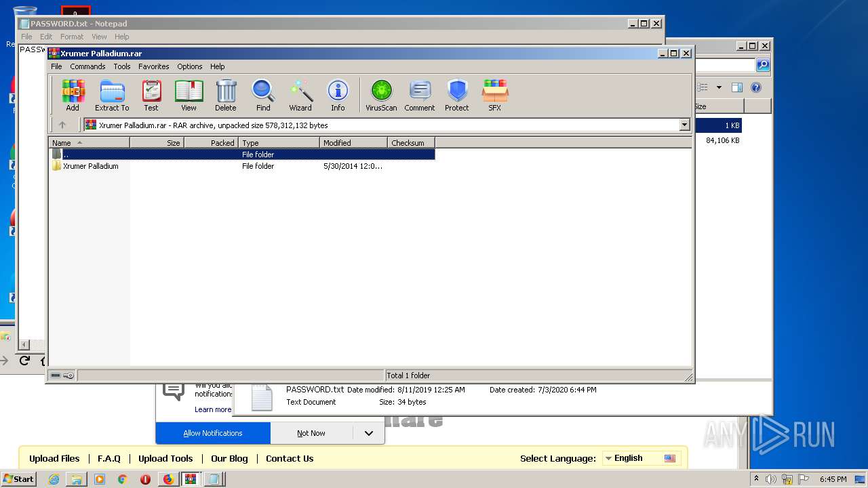Open the WinRAR Options menu
The width and height of the screenshot is (868, 488).
pos(190,66)
